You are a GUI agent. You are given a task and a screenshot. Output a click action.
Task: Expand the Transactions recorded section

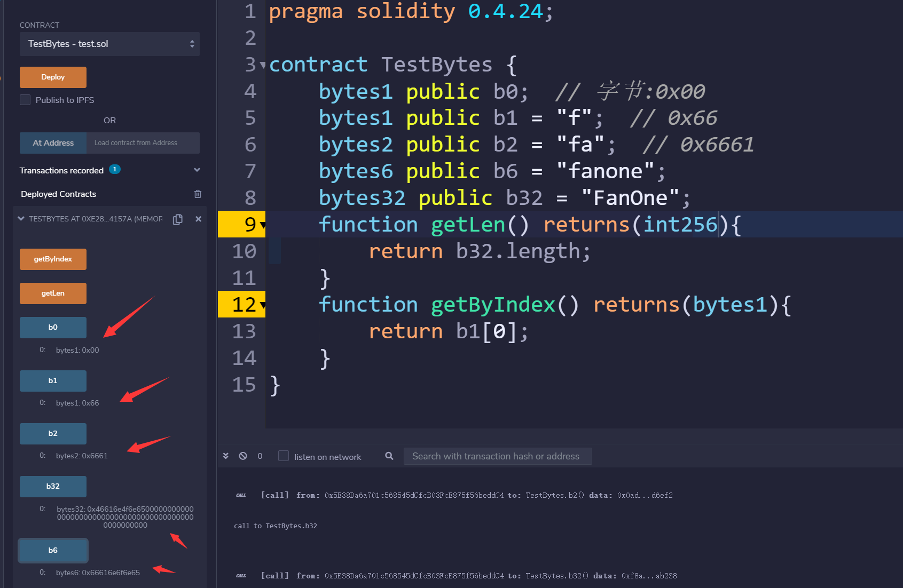tap(197, 170)
